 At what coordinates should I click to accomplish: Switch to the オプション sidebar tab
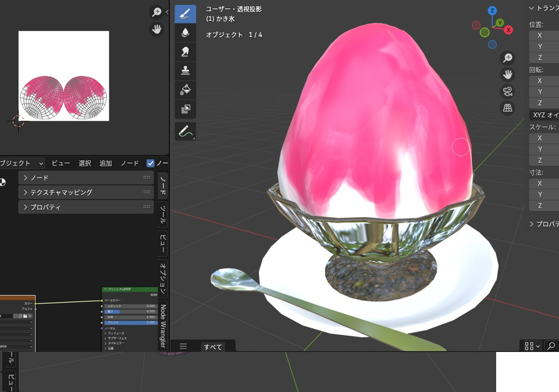163,278
